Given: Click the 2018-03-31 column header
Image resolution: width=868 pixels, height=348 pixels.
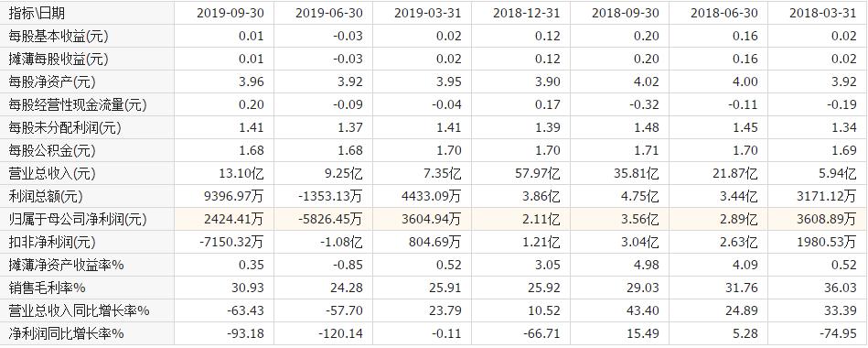Looking at the screenshot, I should pyautogui.click(x=823, y=13).
